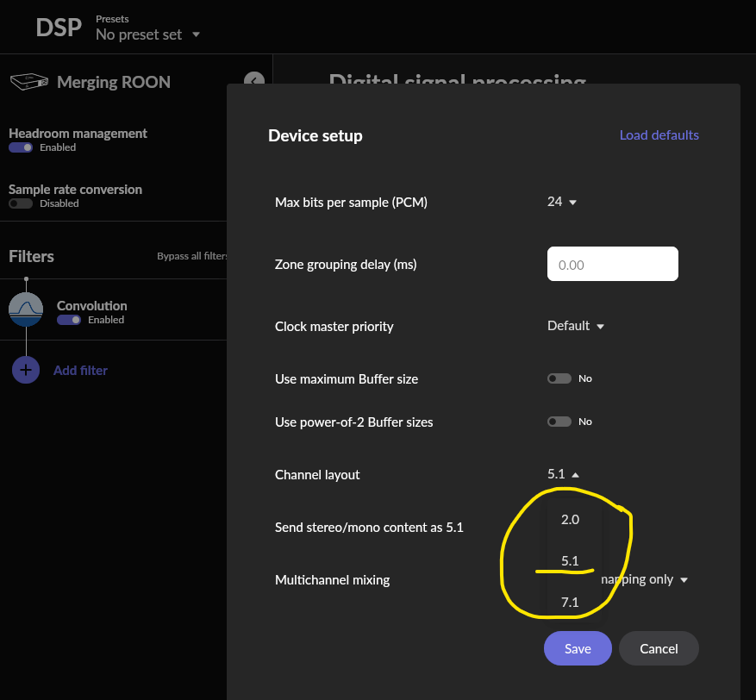Screen dimensions: 756x700
Task: Click Send stereo/mono content as 5.1 label
Action: [x=369, y=527]
